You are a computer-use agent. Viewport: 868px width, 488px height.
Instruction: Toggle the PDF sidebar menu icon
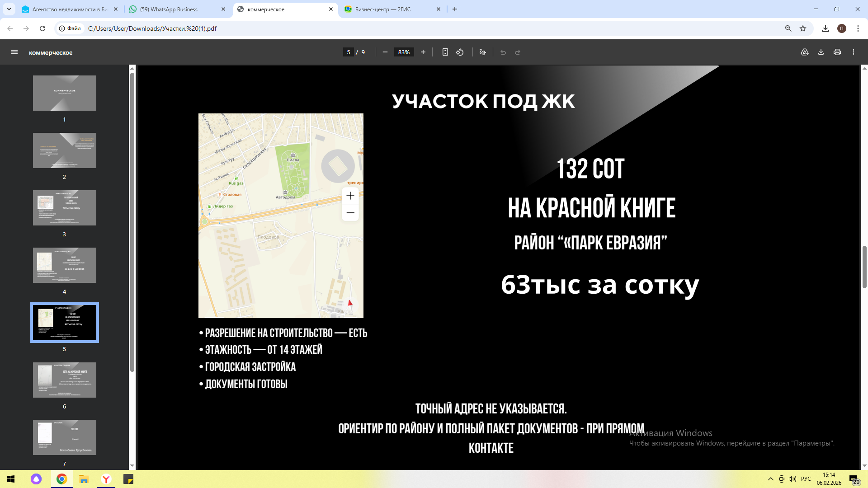[14, 52]
